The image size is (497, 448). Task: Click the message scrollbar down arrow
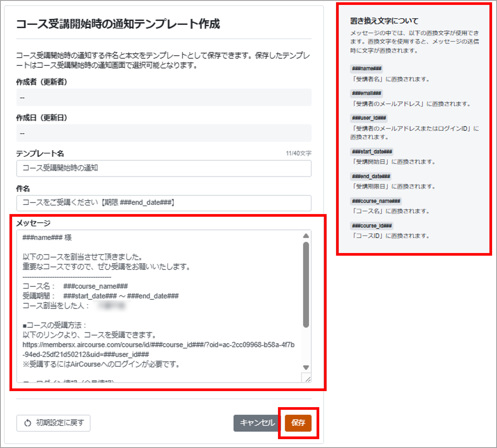(306, 367)
